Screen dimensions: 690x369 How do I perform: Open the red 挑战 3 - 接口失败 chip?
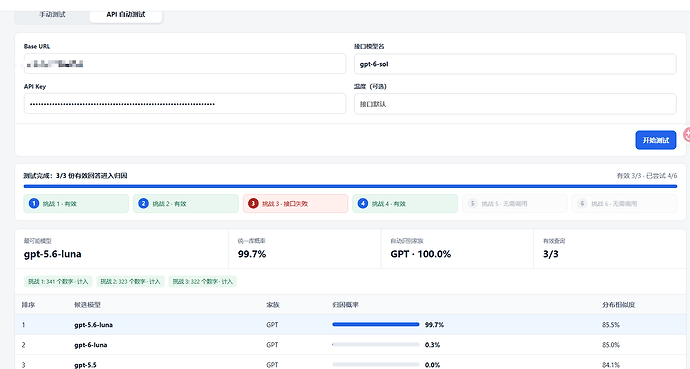[295, 204]
